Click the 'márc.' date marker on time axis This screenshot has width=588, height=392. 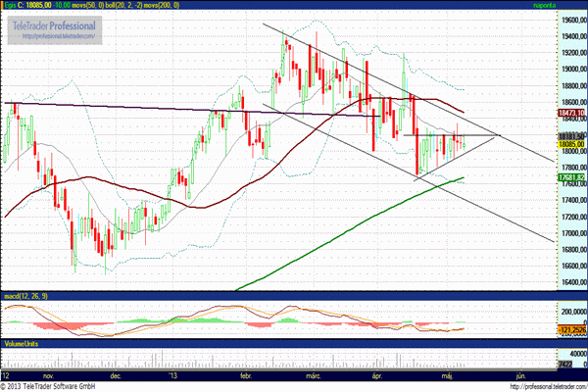[313, 374]
